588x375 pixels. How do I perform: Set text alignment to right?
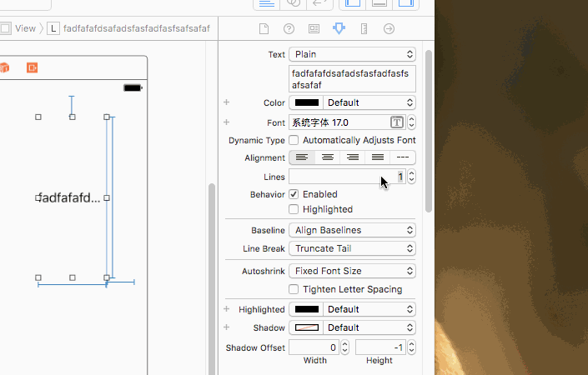click(x=353, y=157)
